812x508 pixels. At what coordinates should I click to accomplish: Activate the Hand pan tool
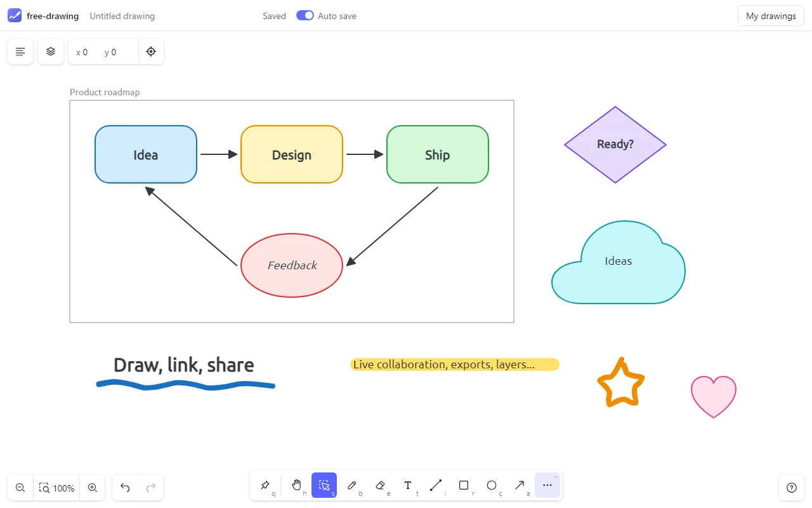tap(296, 485)
